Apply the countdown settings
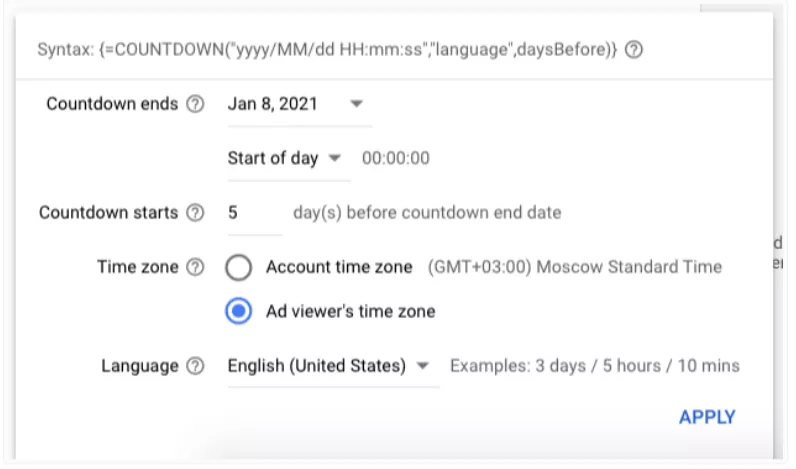Screen dimensions: 796x469 click(x=707, y=417)
